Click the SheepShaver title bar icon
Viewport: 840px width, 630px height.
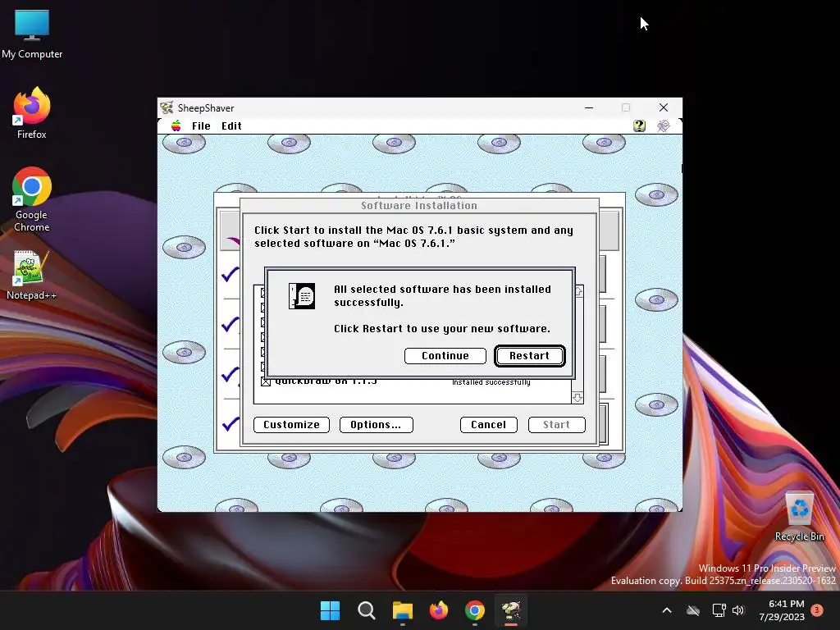click(x=167, y=107)
